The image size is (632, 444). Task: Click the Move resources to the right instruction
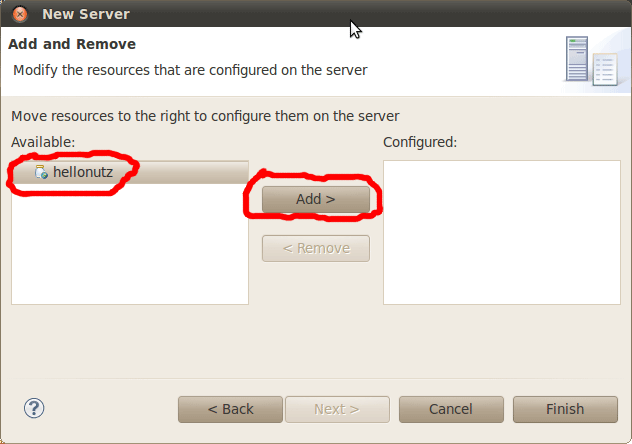[205, 116]
